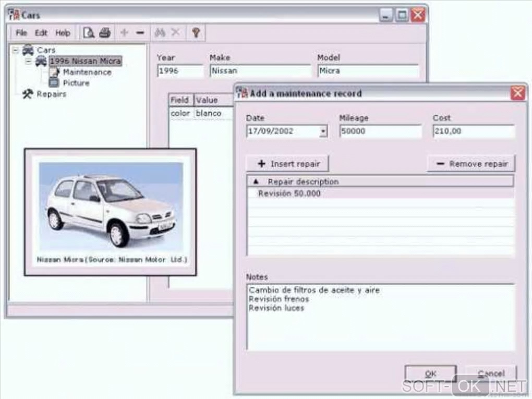The height and width of the screenshot is (399, 532).
Task: Select 1996 Nissan Micra in tree
Action: (x=86, y=61)
